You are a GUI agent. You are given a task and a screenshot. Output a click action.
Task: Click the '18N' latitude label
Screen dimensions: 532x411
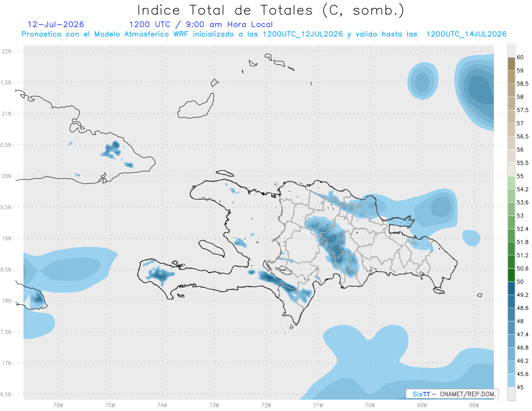pyautogui.click(x=8, y=301)
